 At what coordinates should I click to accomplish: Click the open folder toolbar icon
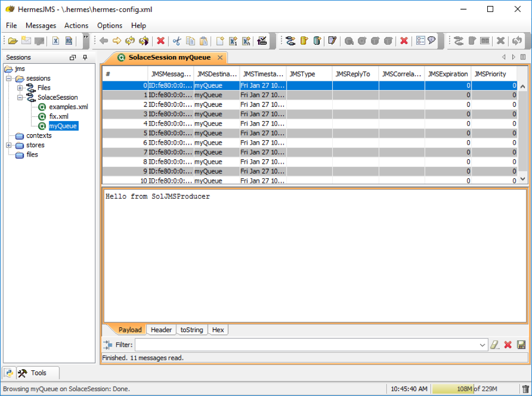point(13,41)
